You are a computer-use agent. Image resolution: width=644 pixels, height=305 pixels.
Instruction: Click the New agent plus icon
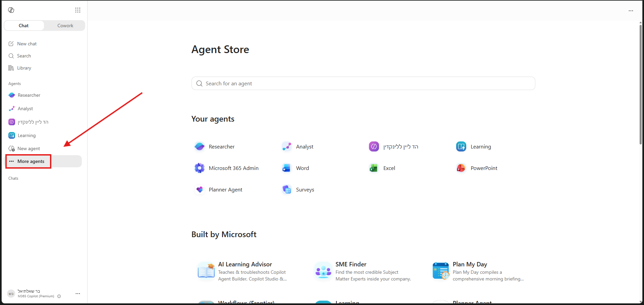(12, 148)
